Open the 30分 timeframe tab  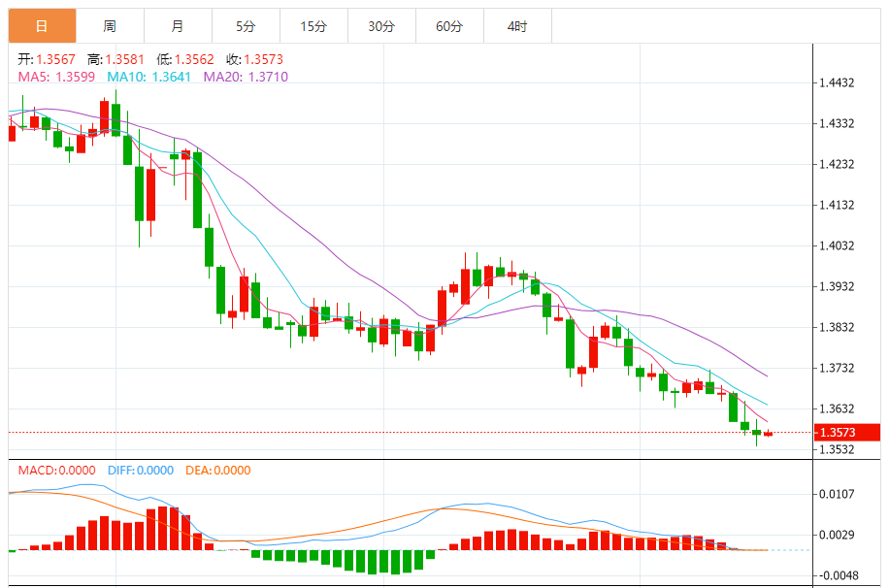381,26
